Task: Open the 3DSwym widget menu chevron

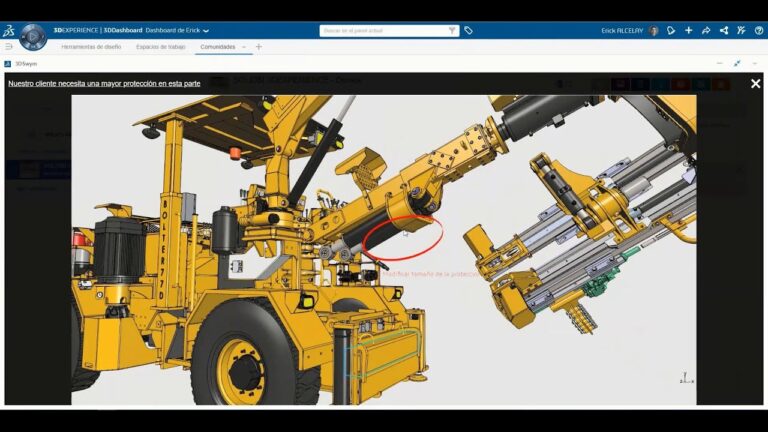Action: tap(755, 64)
